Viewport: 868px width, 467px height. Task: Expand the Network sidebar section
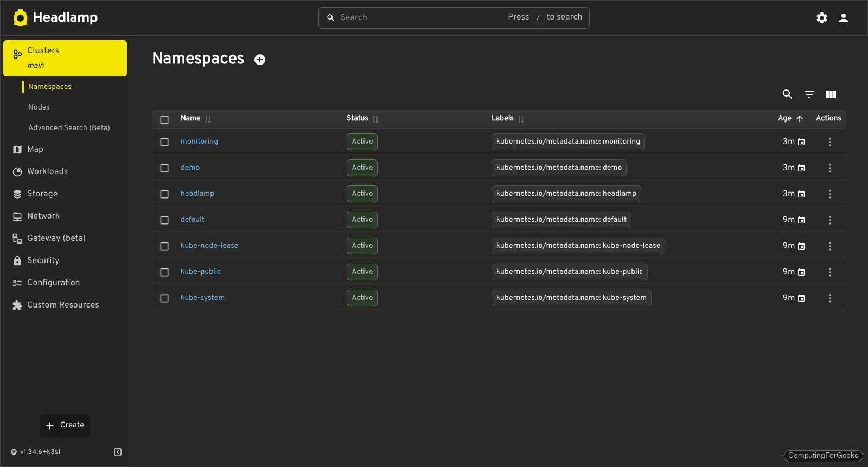(65, 216)
